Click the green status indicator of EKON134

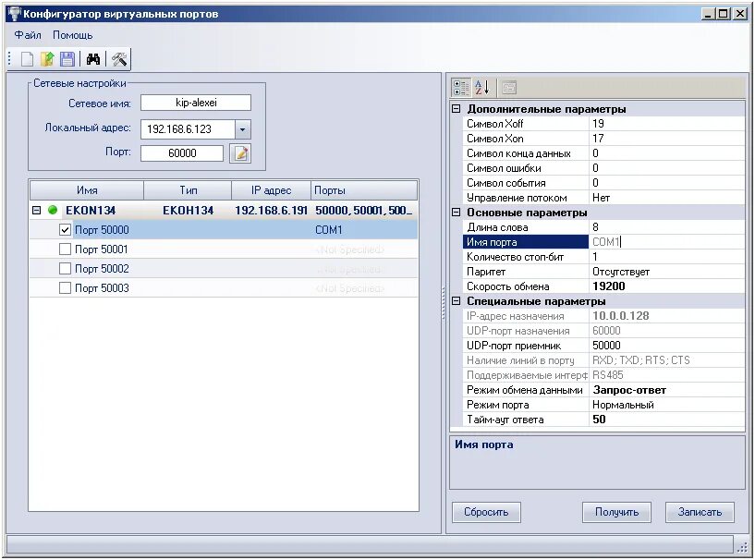point(53,210)
